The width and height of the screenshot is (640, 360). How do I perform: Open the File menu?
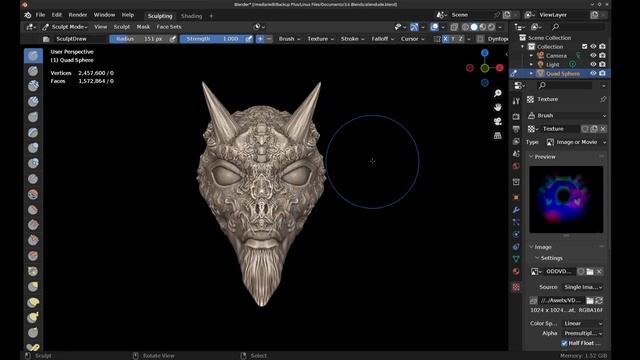pyautogui.click(x=40, y=15)
